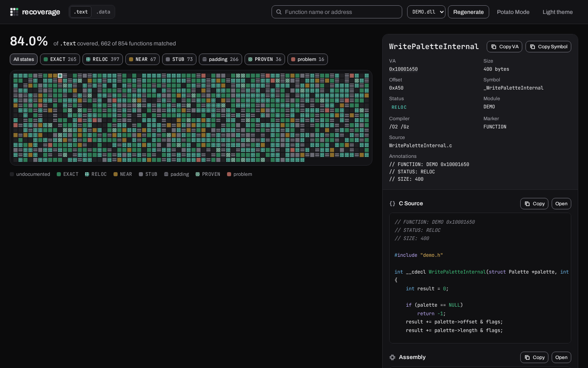Click the WritePaletteInternal panel title
This screenshot has height=368, width=588.
tap(434, 47)
